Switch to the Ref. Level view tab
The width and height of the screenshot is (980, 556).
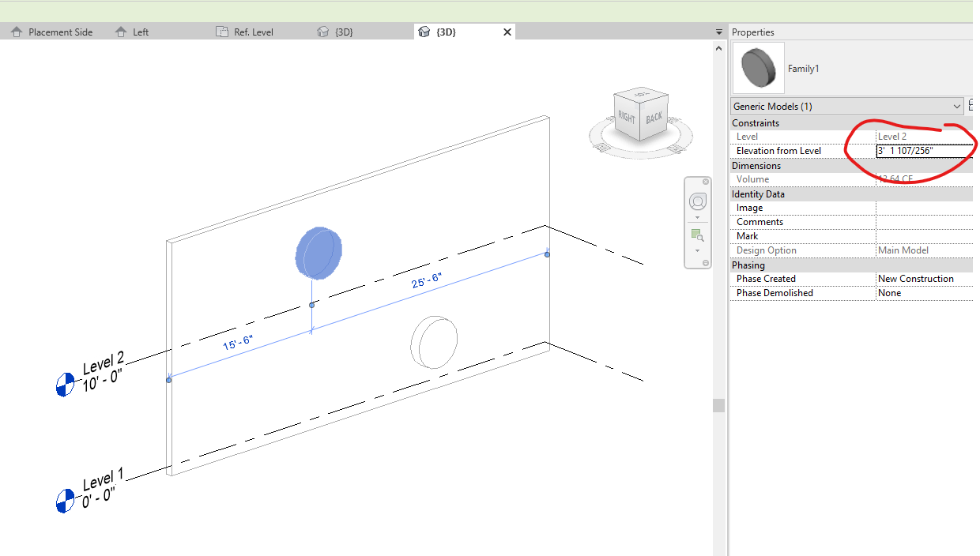pos(245,32)
